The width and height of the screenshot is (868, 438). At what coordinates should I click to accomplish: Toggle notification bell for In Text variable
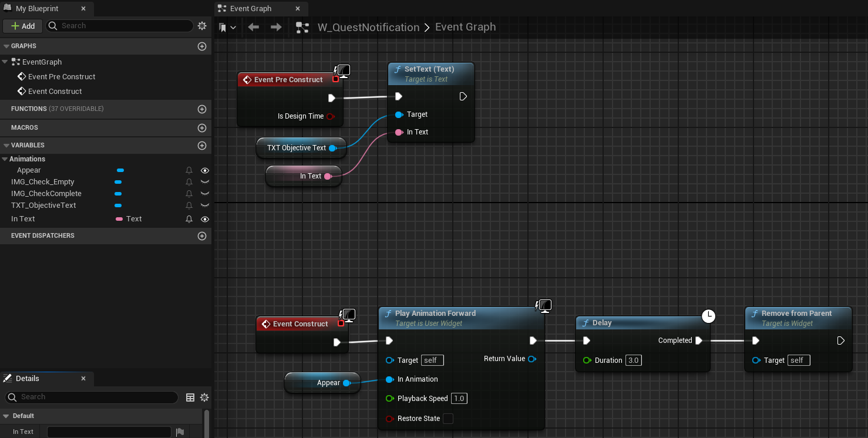click(189, 219)
